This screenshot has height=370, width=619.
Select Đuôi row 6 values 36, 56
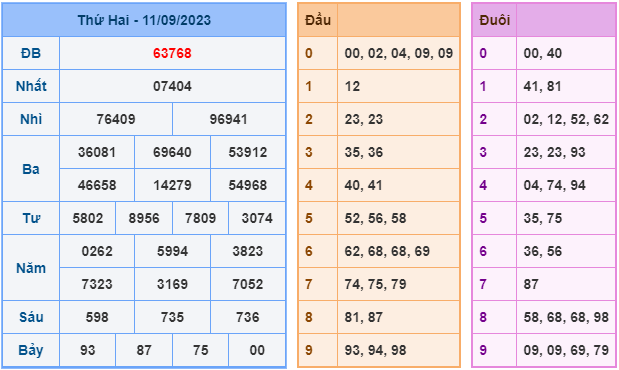pyautogui.click(x=542, y=251)
